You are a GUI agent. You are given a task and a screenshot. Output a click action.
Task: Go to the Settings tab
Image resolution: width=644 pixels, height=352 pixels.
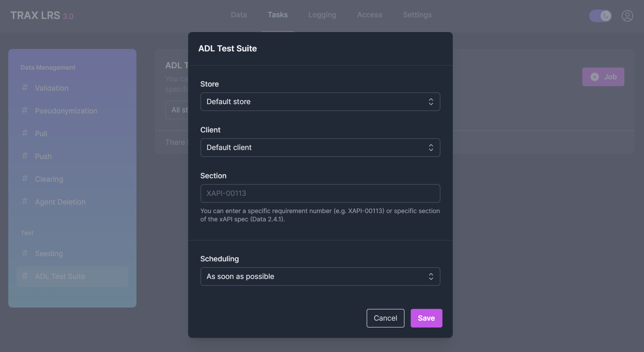tap(417, 15)
